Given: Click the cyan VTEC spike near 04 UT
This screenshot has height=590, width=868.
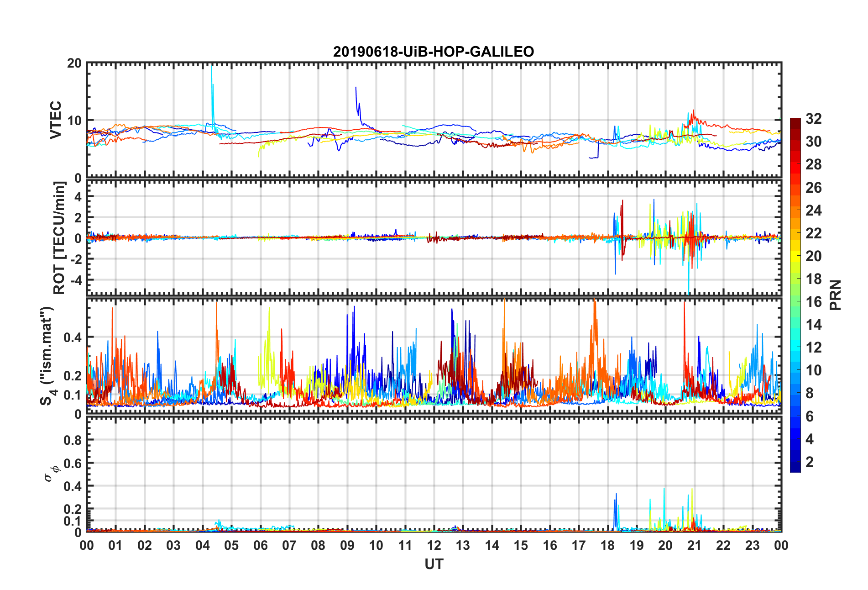Looking at the screenshot, I should [212, 91].
